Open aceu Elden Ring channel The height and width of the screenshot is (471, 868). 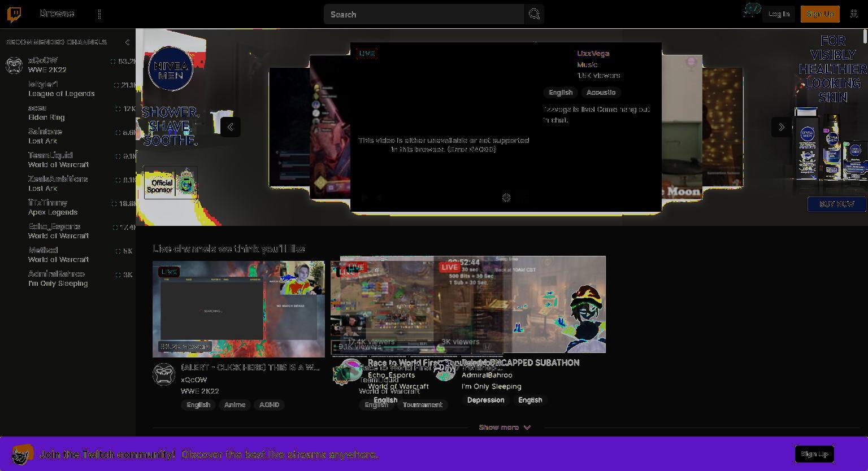pyautogui.click(x=68, y=112)
